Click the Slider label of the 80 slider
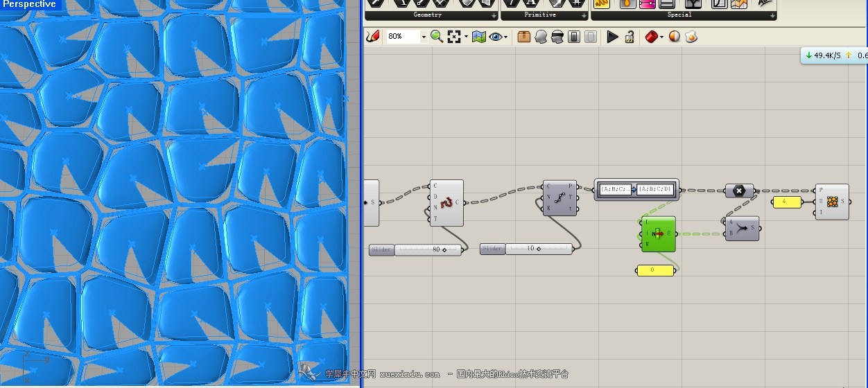Image resolution: width=868 pixels, height=388 pixels. point(381,249)
